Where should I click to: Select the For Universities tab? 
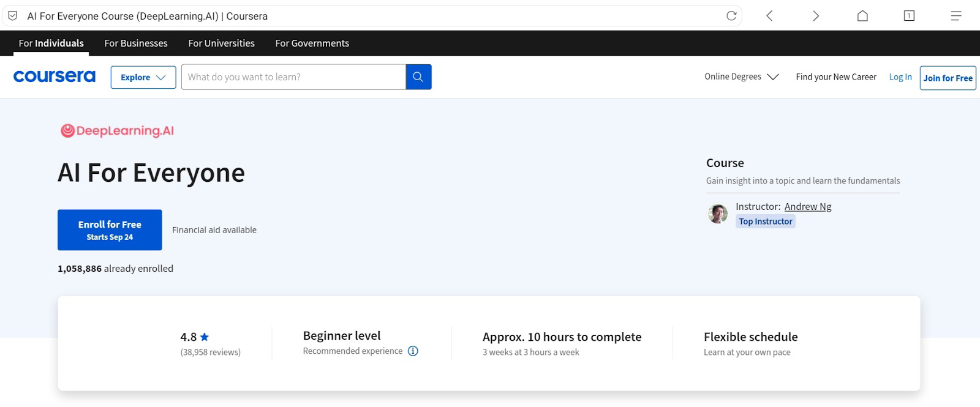(221, 43)
